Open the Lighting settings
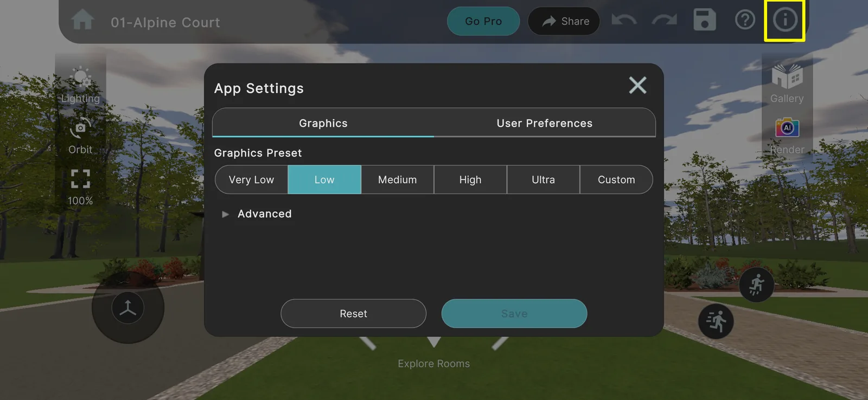 [80, 85]
